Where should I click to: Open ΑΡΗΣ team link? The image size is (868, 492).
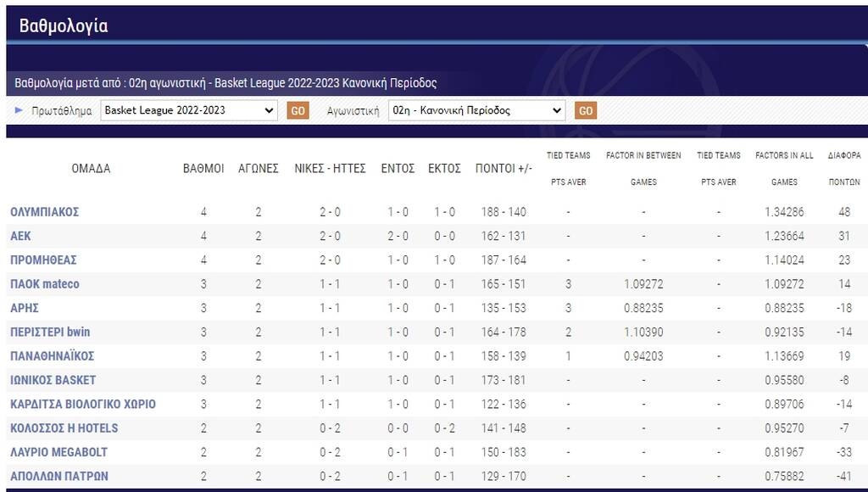click(25, 308)
